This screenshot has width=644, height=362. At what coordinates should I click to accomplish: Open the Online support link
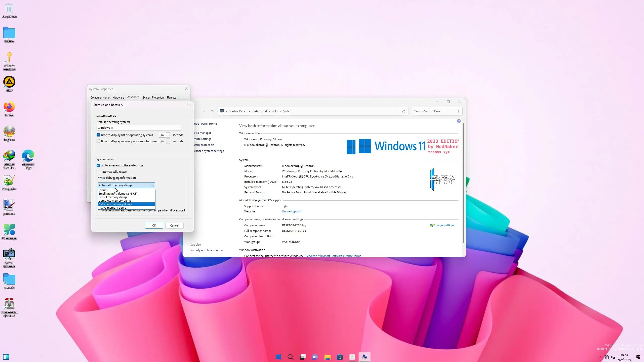pos(291,211)
